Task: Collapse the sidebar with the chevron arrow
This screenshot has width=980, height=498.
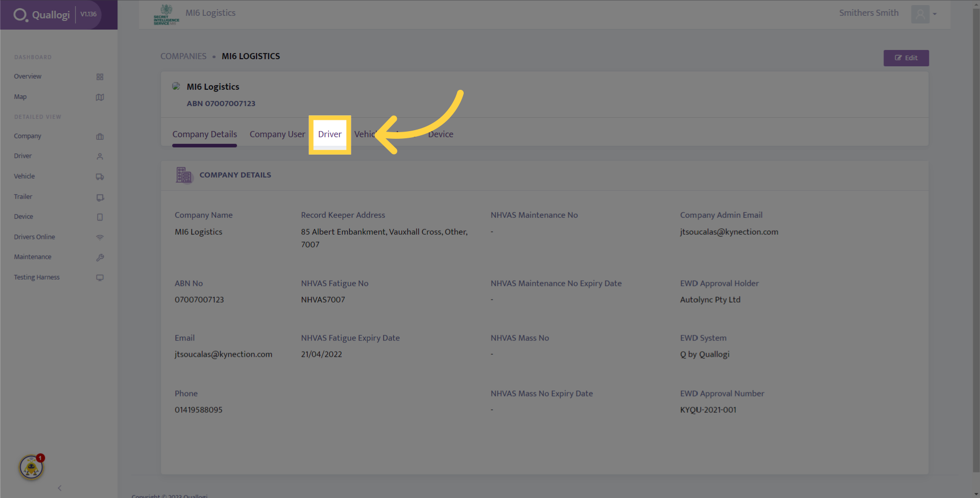Action: click(x=60, y=488)
